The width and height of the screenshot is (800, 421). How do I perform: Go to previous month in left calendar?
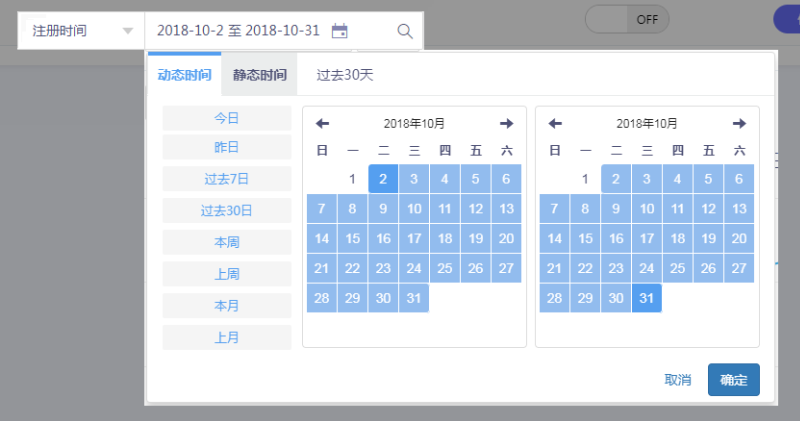pyautogui.click(x=322, y=123)
